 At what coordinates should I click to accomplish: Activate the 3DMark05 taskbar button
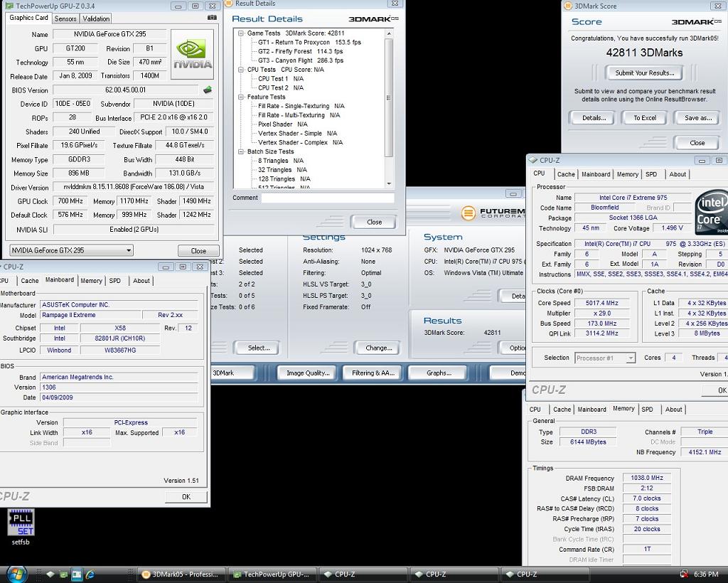click(180, 574)
